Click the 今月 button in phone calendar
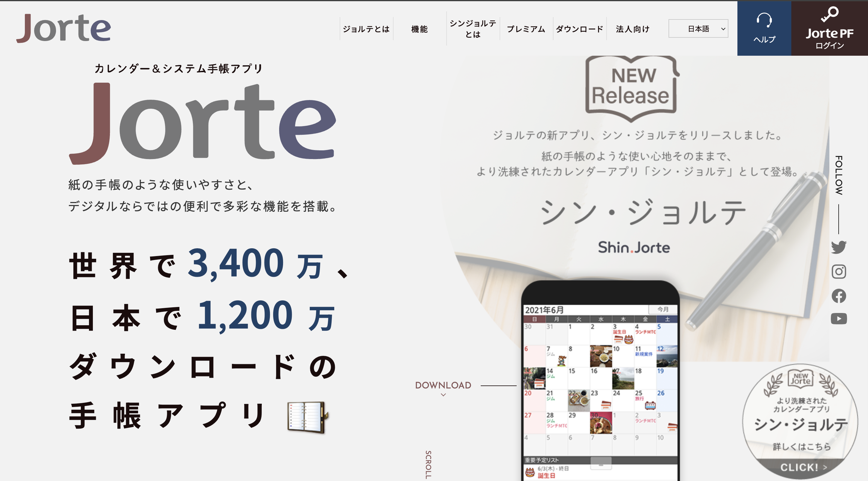The height and width of the screenshot is (481, 868). (663, 309)
